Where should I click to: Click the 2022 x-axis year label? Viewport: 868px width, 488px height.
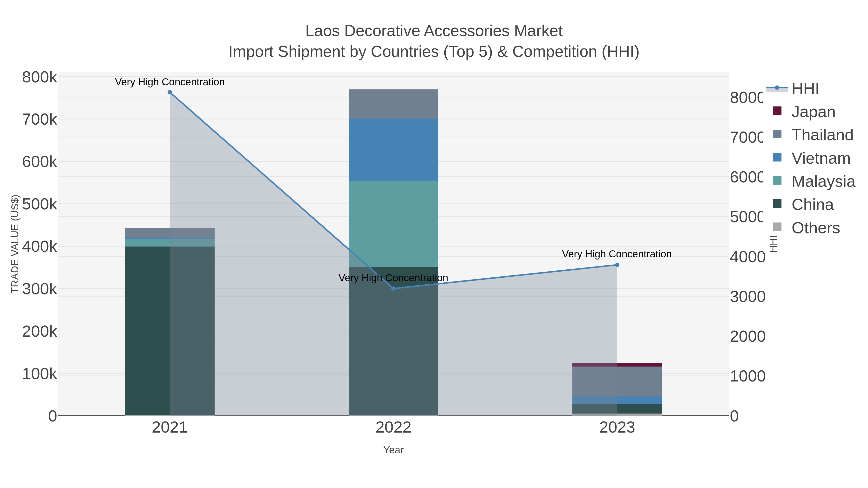393,428
